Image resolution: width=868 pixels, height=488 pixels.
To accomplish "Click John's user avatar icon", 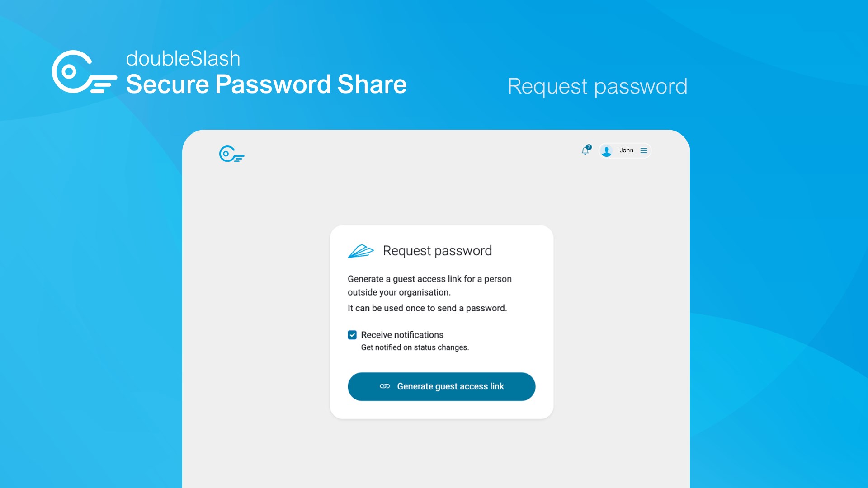I will pyautogui.click(x=607, y=151).
